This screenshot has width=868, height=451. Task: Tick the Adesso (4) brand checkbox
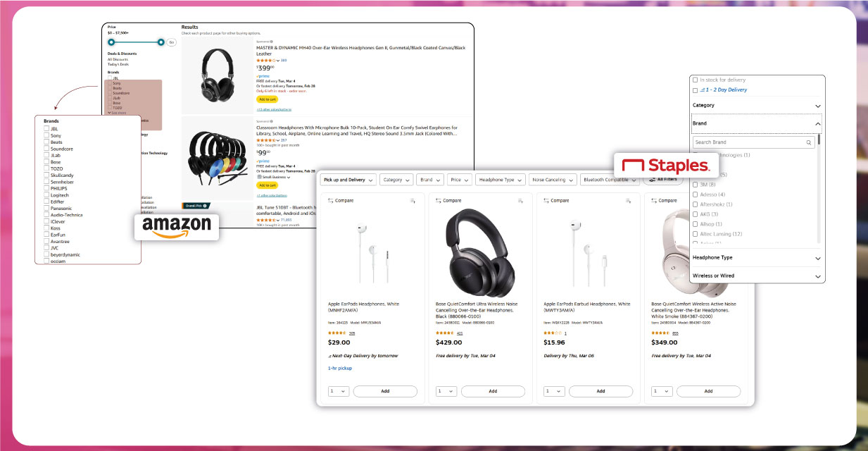[696, 194]
